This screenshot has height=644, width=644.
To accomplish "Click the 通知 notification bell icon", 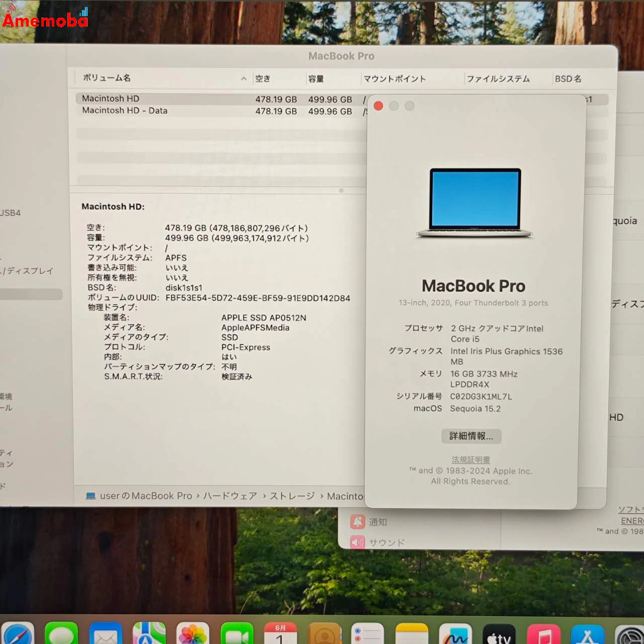I will point(358,522).
